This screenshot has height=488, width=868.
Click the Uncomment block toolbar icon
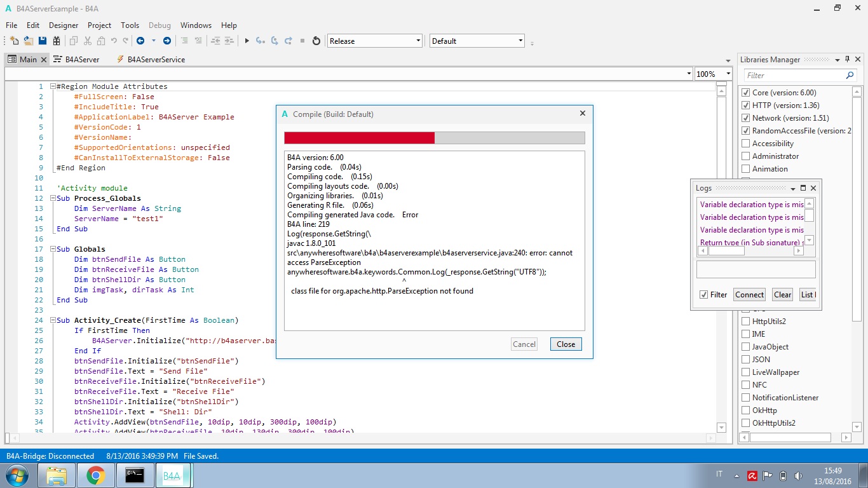(198, 41)
